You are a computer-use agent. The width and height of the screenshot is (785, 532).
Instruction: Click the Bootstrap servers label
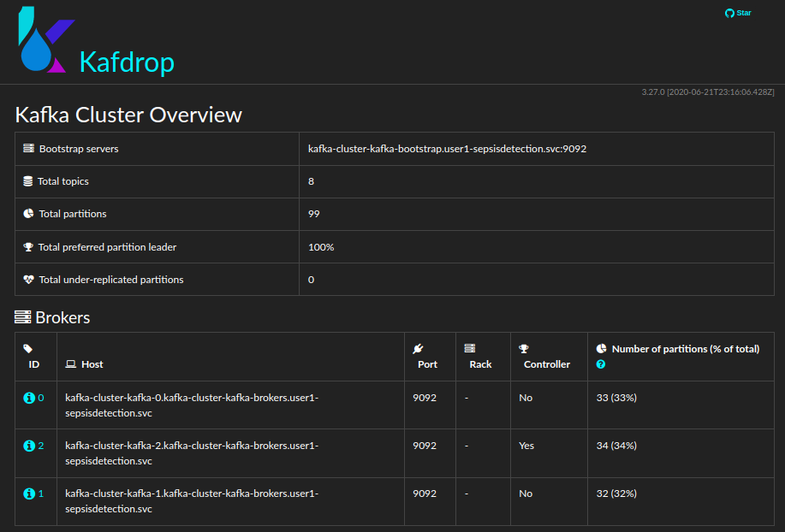(x=79, y=149)
